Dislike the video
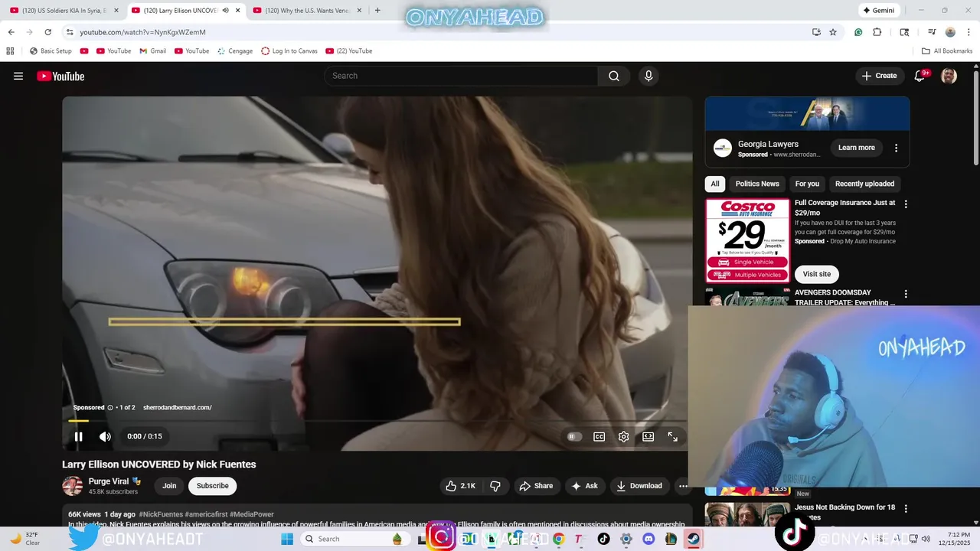This screenshot has width=980, height=551. [x=495, y=486]
